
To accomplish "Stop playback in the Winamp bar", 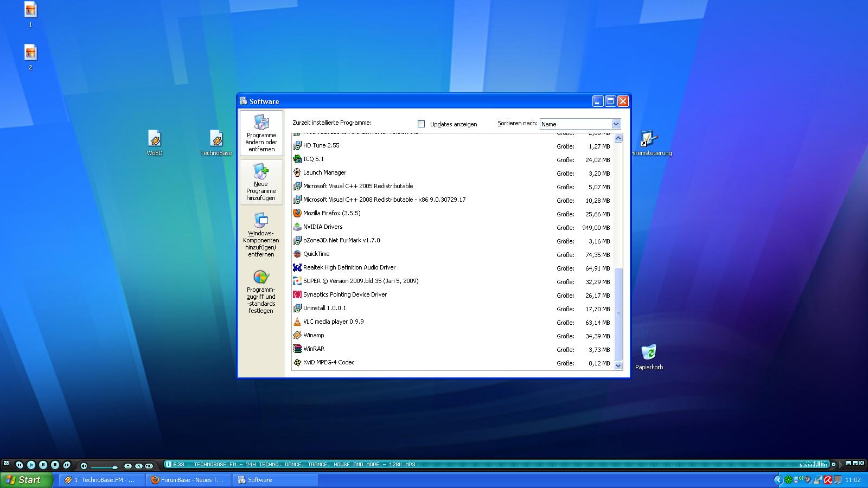I will [55, 465].
